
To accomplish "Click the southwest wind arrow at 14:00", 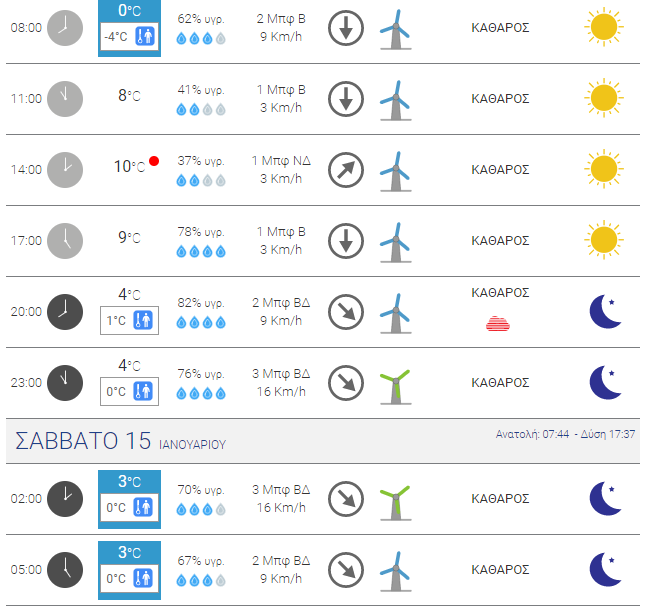I will coord(346,170).
